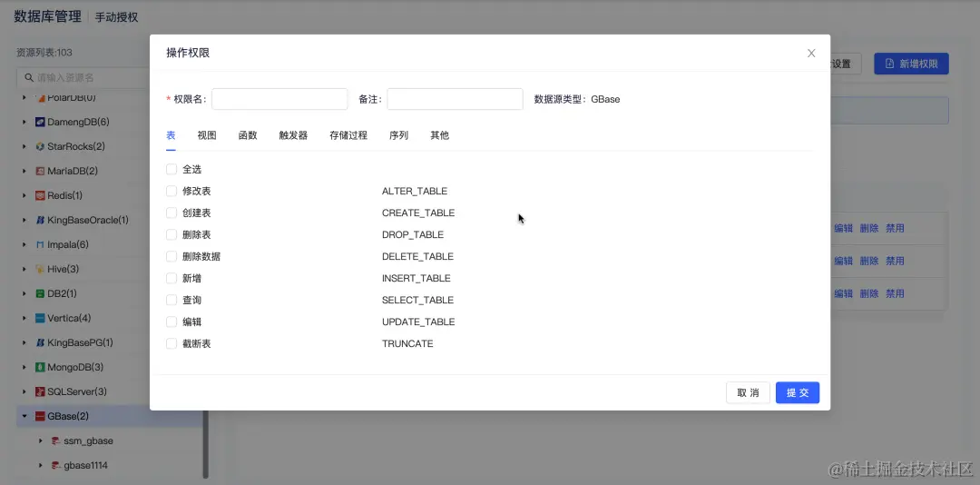Click the ALTER_TABLE permission code text
The width and height of the screenshot is (980, 485).
coord(415,191)
